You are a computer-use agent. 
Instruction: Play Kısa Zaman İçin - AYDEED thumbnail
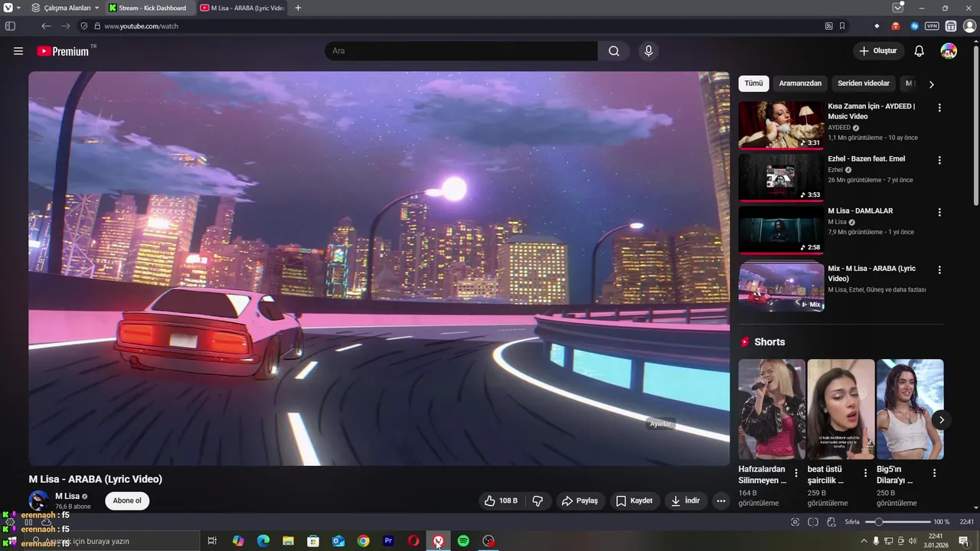point(781,125)
